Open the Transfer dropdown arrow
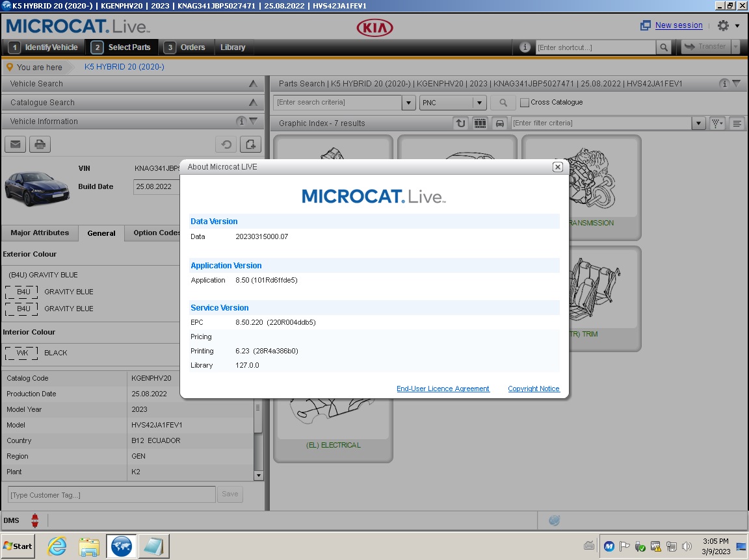This screenshot has height=560, width=749. 735,47
